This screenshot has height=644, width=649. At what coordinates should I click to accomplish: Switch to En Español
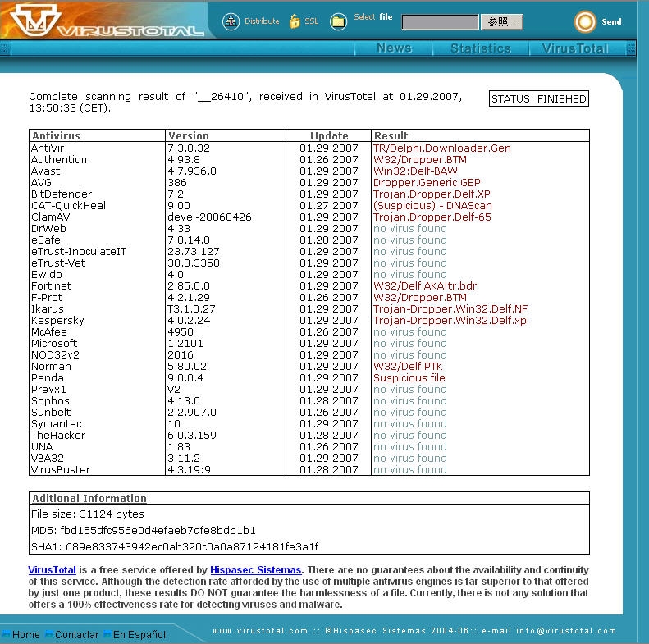click(x=139, y=634)
